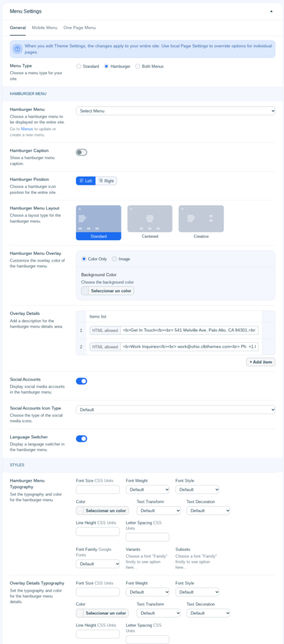This screenshot has width=284, height=644.
Task: Choose the Standard hamburger layout thumbnail
Action: click(x=99, y=222)
